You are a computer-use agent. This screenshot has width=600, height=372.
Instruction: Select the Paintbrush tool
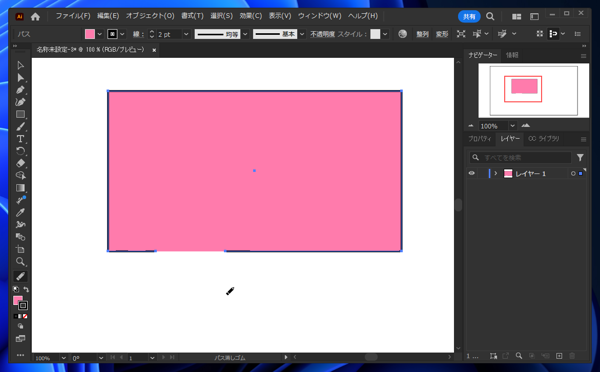tap(20, 127)
